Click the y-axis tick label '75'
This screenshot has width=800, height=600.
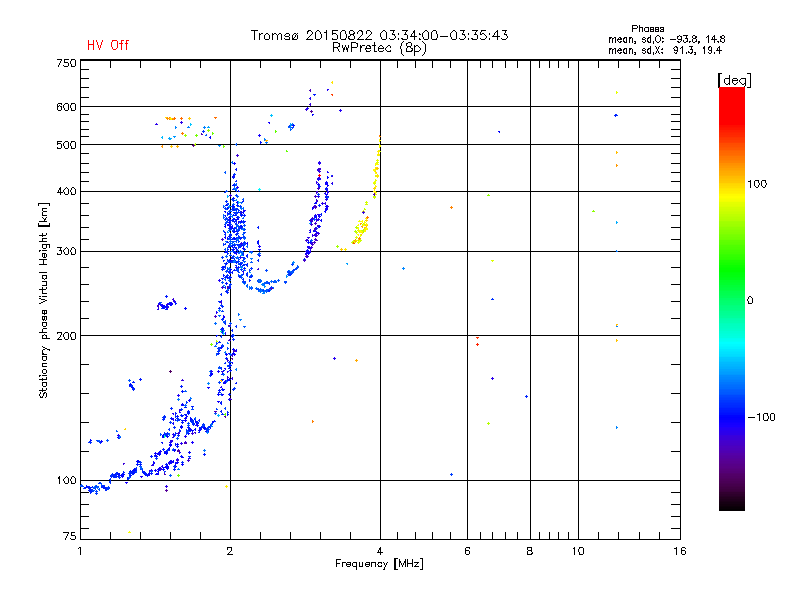coord(69,536)
